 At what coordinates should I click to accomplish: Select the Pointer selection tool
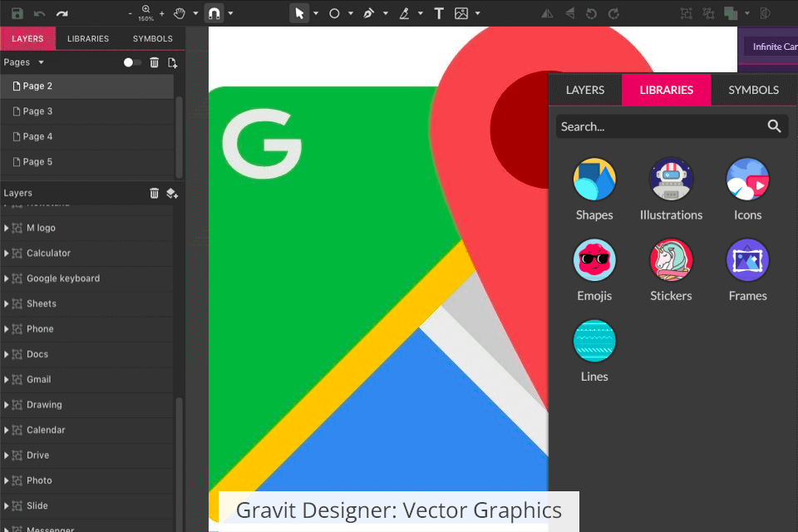[x=299, y=13]
